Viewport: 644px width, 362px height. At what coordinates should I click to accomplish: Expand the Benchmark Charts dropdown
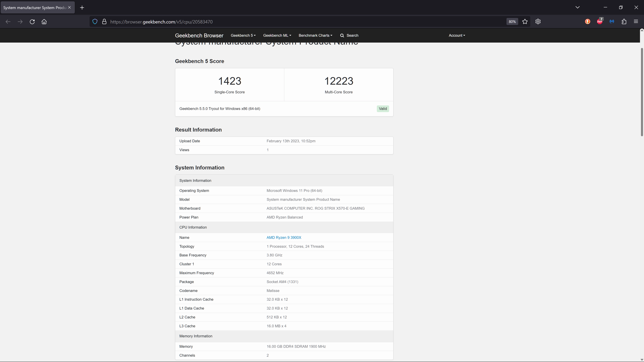coord(315,36)
